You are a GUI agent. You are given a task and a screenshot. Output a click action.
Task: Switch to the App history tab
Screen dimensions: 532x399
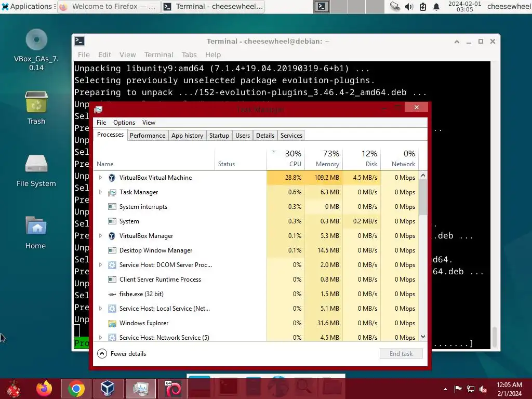click(187, 136)
